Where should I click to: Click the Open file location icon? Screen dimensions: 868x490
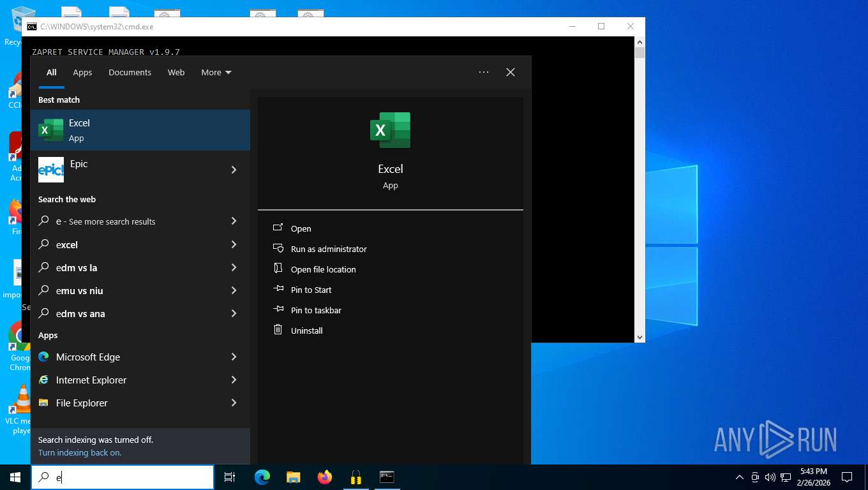[x=278, y=269]
